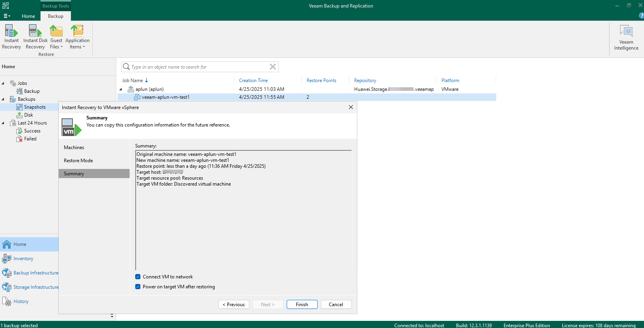Click the search magnifier icon
Viewport: 644px width, 328px height.
point(126,67)
